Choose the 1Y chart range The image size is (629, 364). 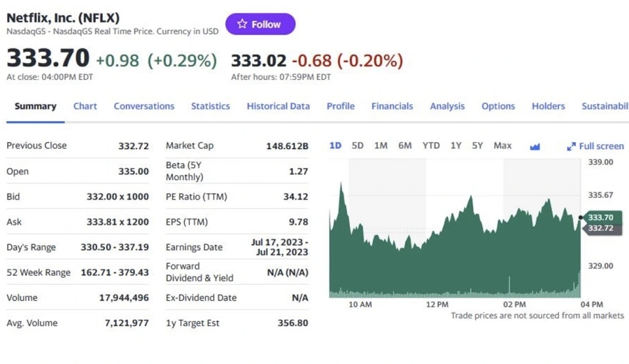click(456, 145)
